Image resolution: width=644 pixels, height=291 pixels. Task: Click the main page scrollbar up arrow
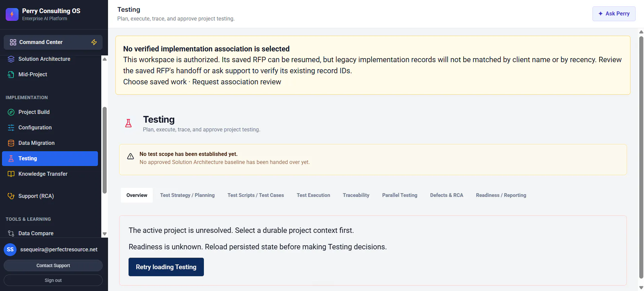pos(641,32)
